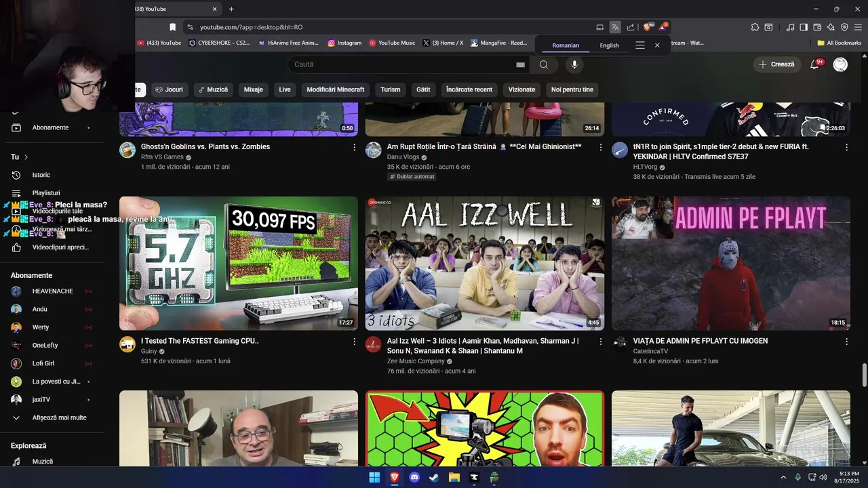Open the account avatar menu

pos(840,64)
